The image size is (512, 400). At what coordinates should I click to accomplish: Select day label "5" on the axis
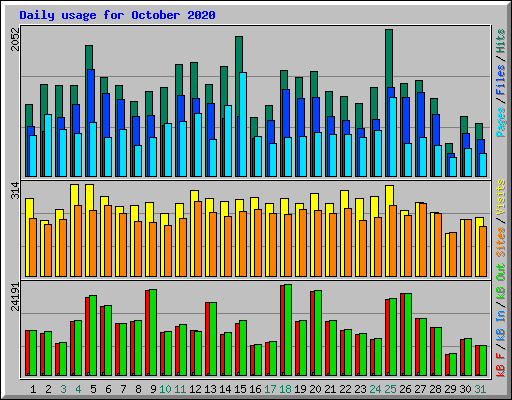(x=93, y=389)
